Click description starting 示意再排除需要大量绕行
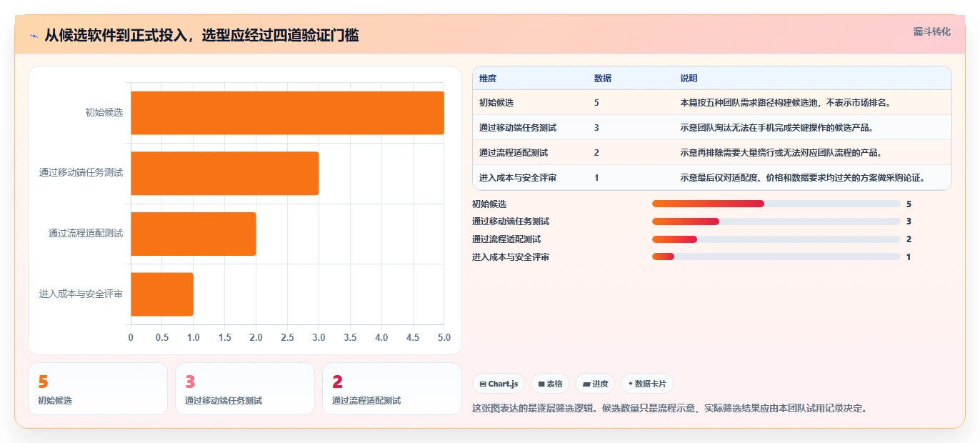The height and width of the screenshot is (443, 980). pos(781,153)
